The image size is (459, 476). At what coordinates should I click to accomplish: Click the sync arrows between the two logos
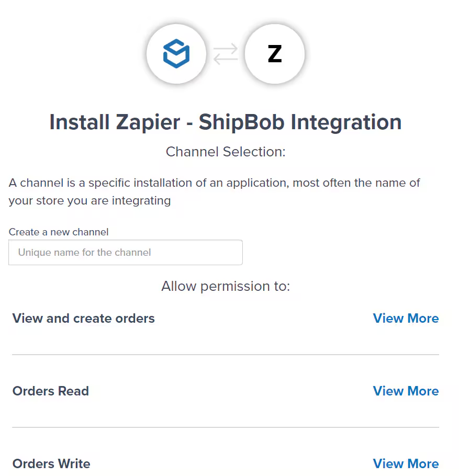pos(226,53)
